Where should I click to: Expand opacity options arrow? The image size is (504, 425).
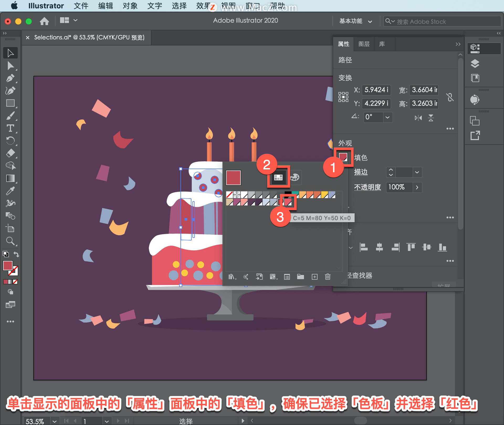(x=417, y=187)
